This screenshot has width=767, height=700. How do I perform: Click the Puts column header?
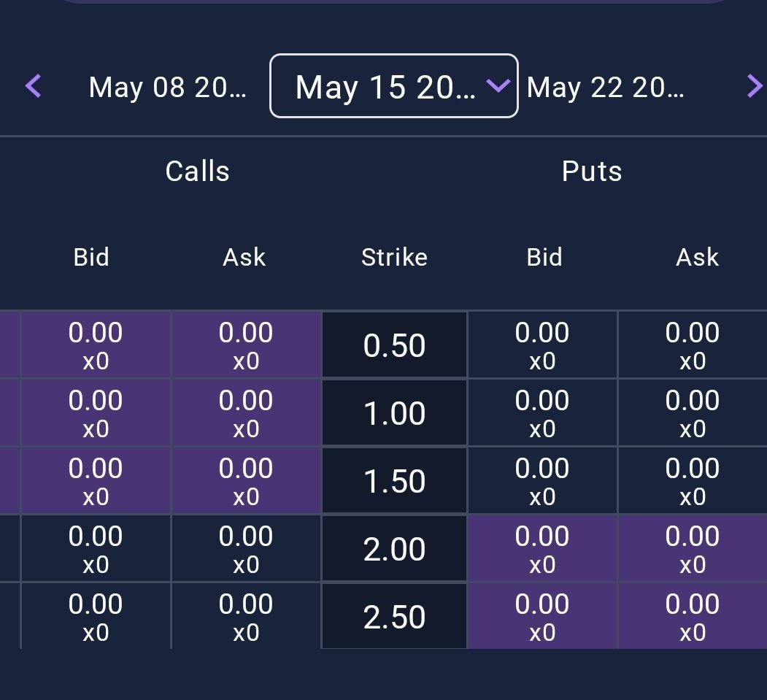pos(592,172)
